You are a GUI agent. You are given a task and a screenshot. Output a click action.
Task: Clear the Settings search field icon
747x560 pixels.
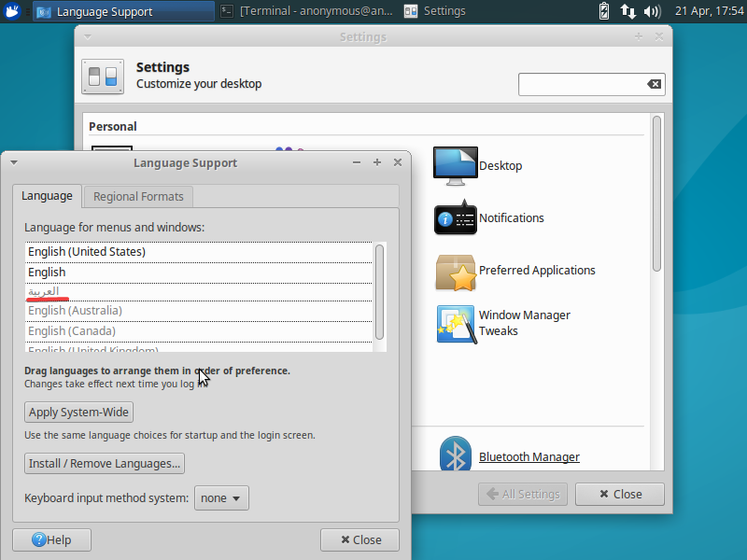[x=654, y=85]
